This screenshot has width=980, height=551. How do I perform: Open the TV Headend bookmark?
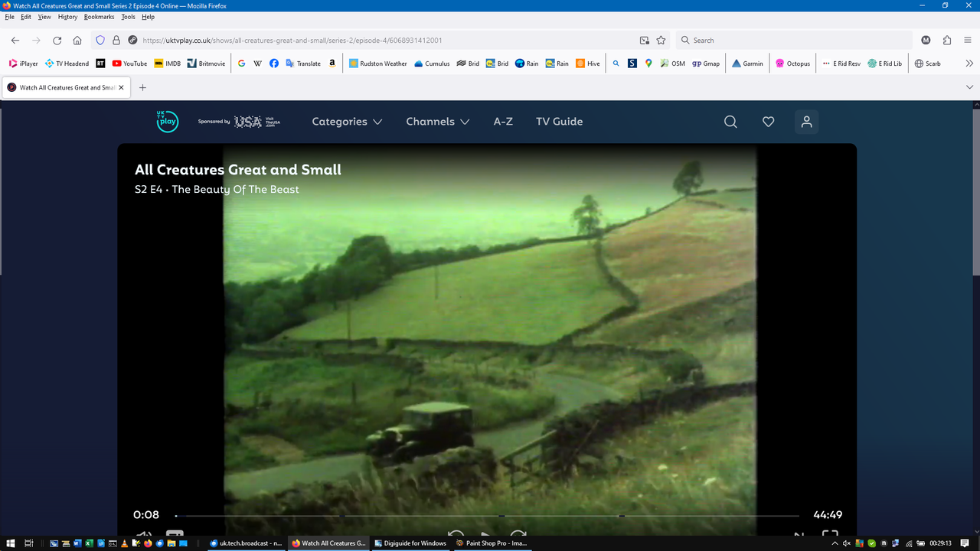(67, 64)
